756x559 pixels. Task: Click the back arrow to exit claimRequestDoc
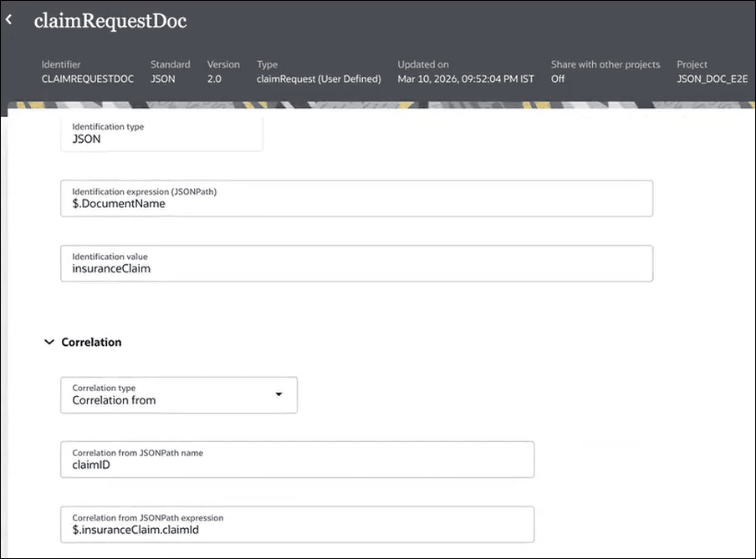pyautogui.click(x=9, y=18)
